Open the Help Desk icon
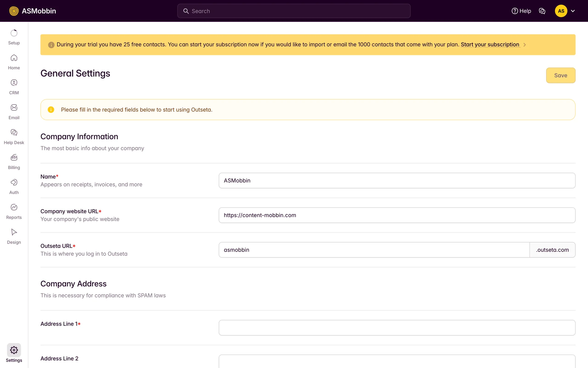 (x=14, y=132)
